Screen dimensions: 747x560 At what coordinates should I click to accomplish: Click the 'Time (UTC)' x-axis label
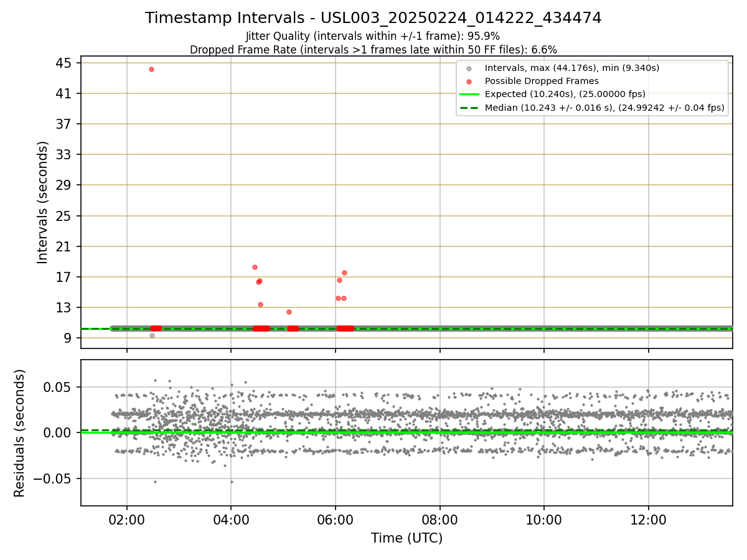[x=406, y=538]
